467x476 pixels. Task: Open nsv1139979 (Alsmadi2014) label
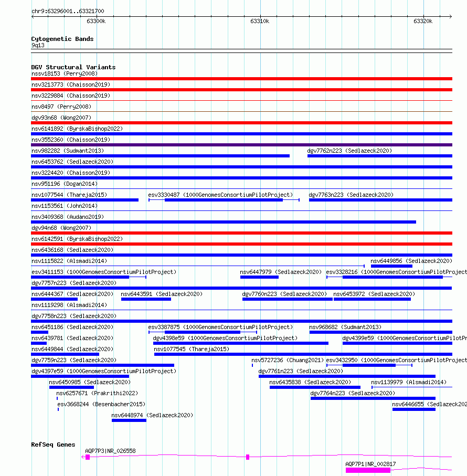tap(409, 382)
